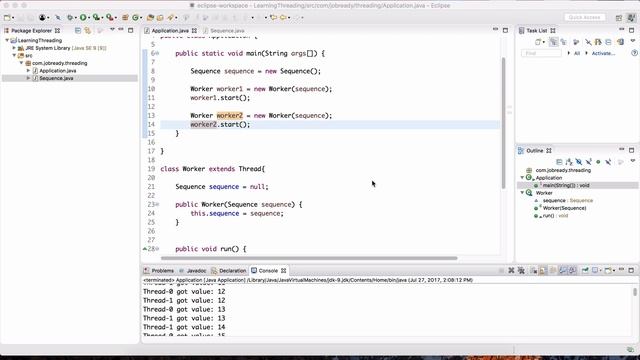Open Package Explorer view menu dropdown
Viewport: 640px width, 360px height.
coord(112,30)
